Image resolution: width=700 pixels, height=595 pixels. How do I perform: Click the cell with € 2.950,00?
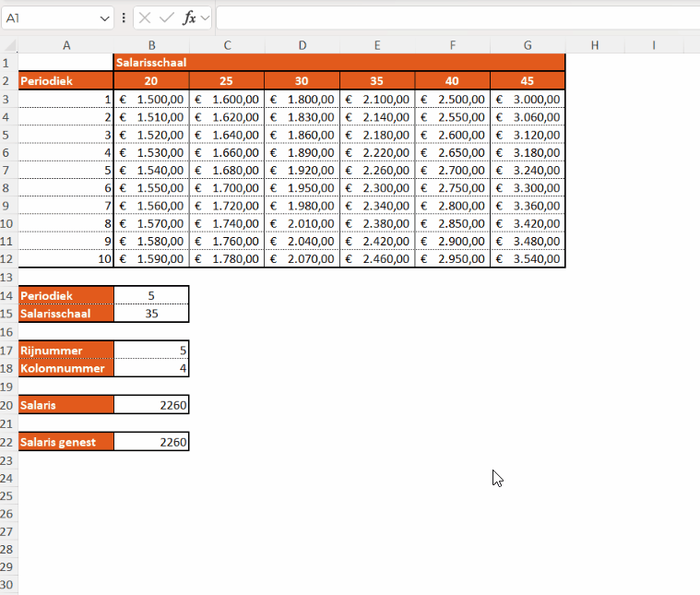click(x=453, y=258)
